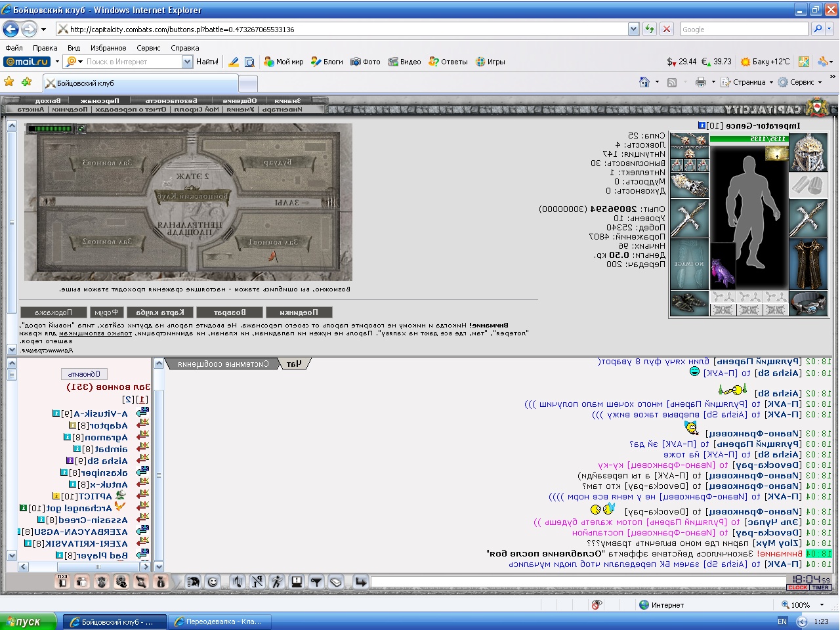Screen dimensions: 840x630
Task: Open the Избранное menu
Action: pos(108,48)
